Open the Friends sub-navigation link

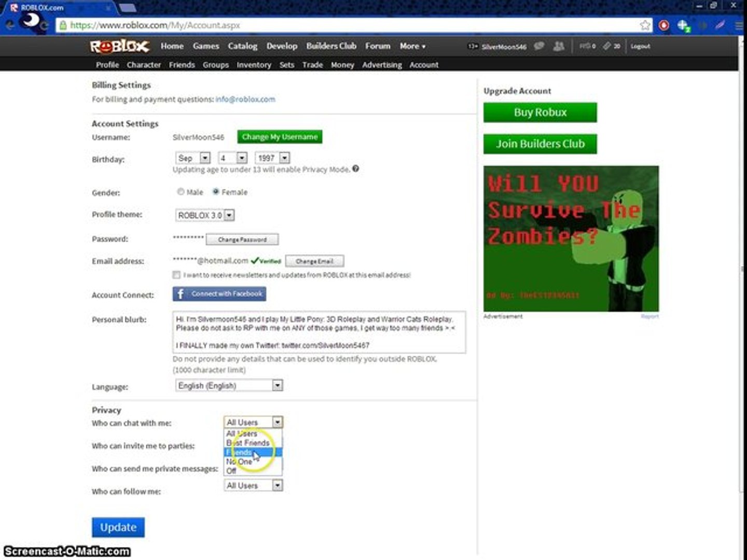point(182,65)
